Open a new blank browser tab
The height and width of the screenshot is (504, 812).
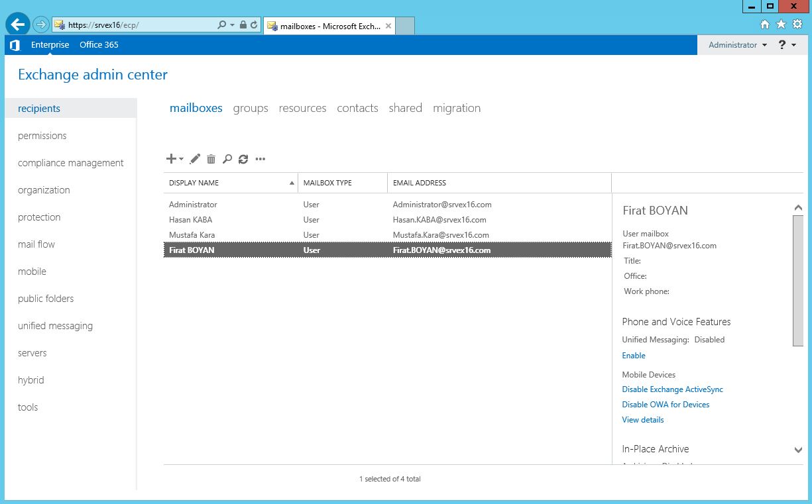tap(405, 26)
